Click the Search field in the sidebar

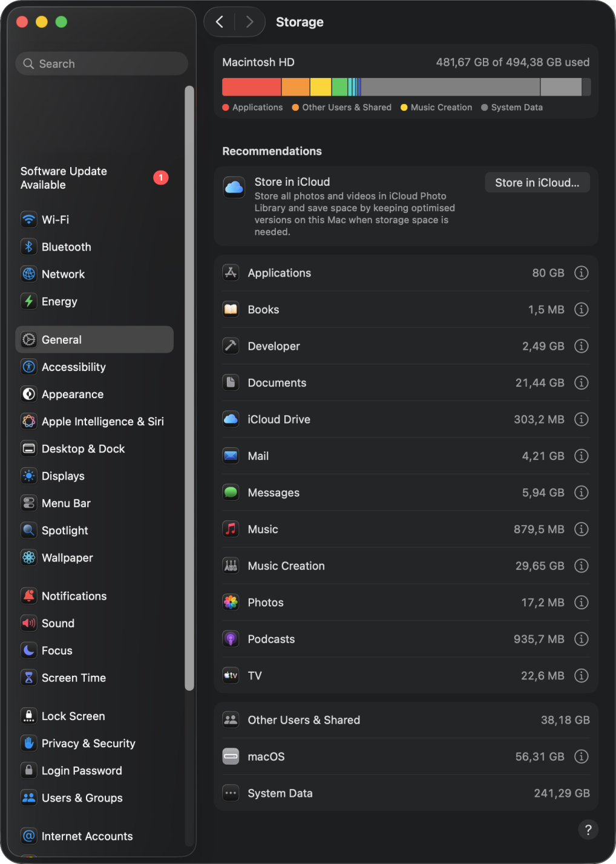(101, 63)
